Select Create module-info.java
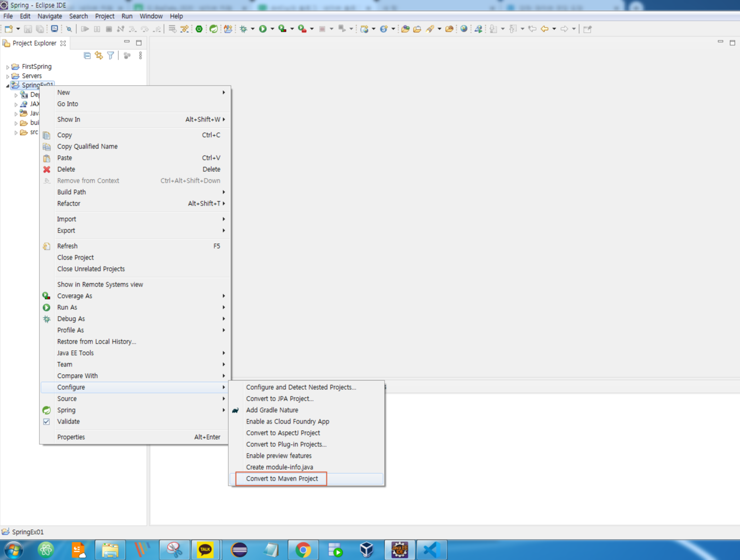740x560 pixels. tap(307, 467)
